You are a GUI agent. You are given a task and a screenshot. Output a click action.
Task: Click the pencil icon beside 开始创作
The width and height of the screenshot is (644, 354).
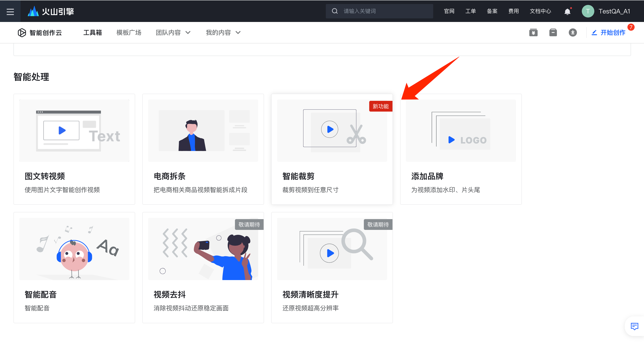click(x=594, y=32)
